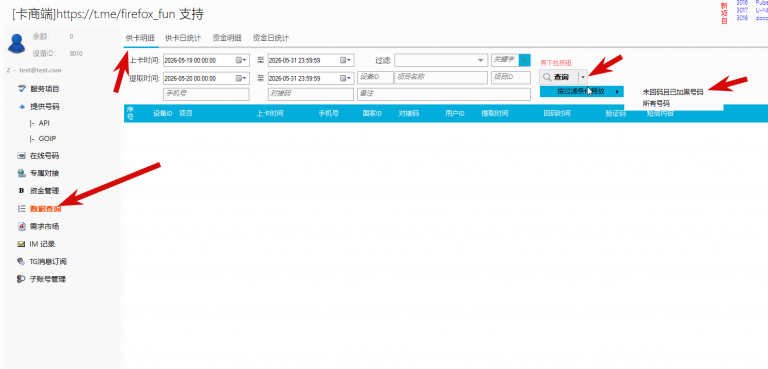Focus the 关键字 keyword field
The width and height of the screenshot is (768, 369).
coord(505,60)
